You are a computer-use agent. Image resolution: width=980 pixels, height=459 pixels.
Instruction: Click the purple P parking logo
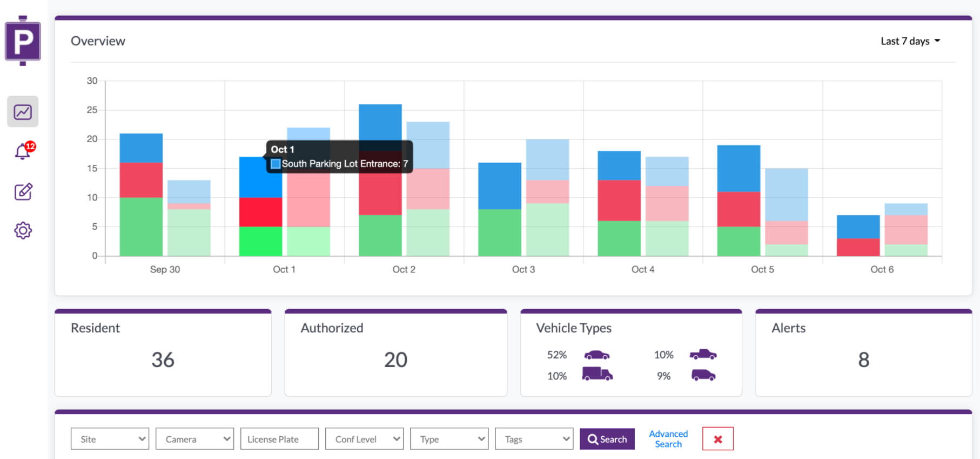(x=23, y=41)
